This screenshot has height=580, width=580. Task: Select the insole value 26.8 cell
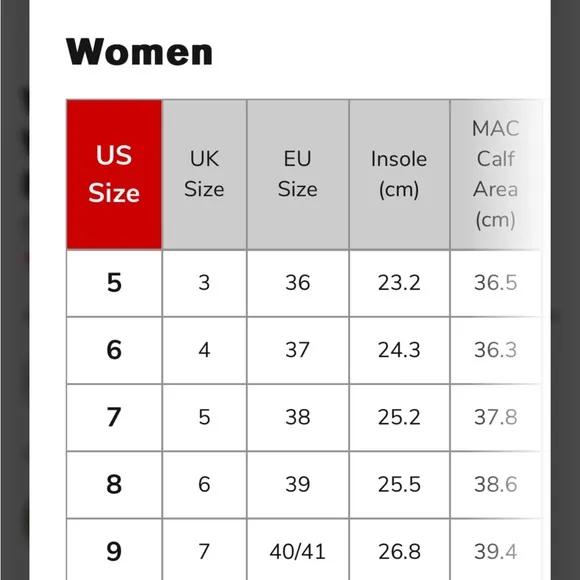point(399,550)
